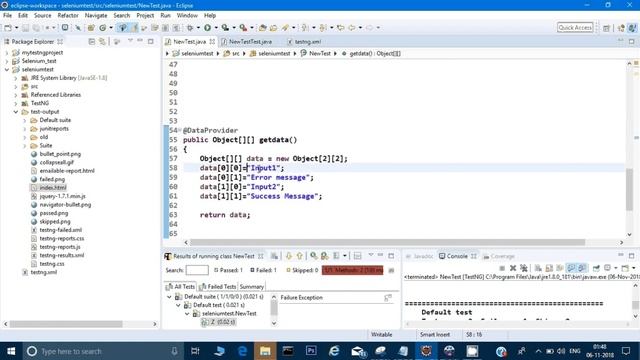
Task: Open the Summary tab in results
Action: pyautogui.click(x=251, y=287)
